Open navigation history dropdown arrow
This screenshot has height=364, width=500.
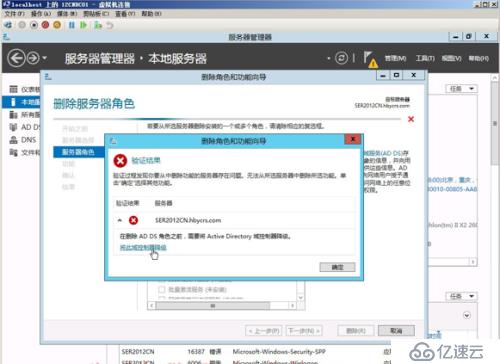click(44, 58)
